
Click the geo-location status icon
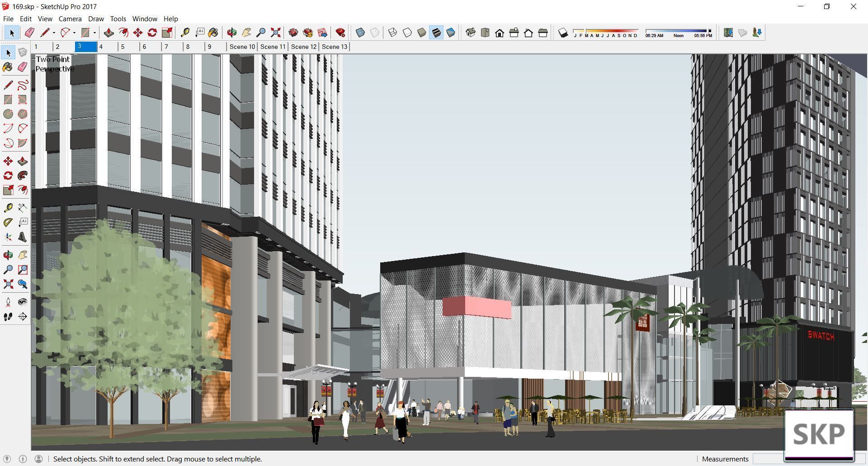[7, 459]
